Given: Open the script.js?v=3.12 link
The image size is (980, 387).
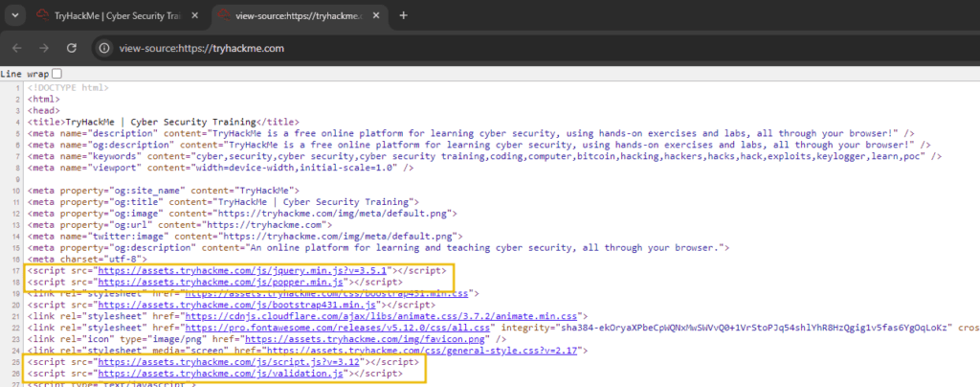Looking at the screenshot, I should tap(230, 362).
